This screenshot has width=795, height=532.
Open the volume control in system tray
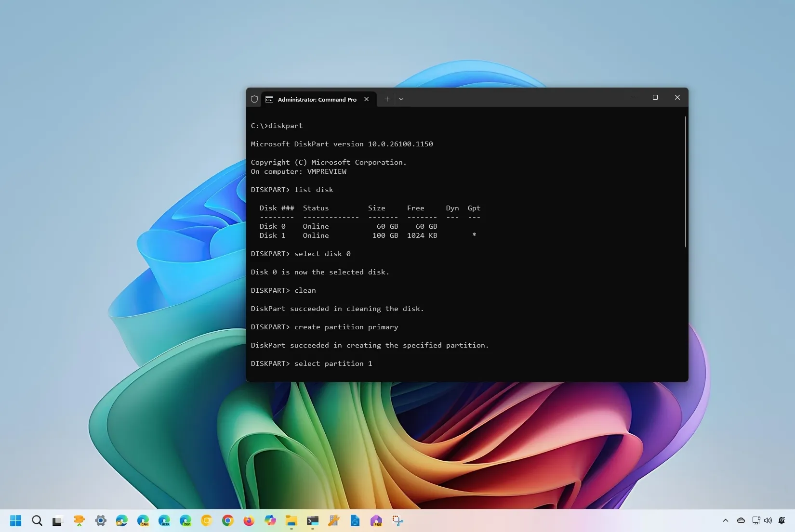(x=768, y=520)
